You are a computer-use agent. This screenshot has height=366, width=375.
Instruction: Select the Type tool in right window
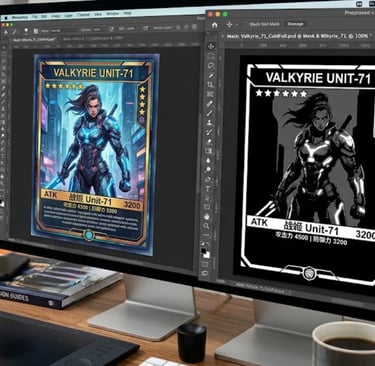click(208, 189)
